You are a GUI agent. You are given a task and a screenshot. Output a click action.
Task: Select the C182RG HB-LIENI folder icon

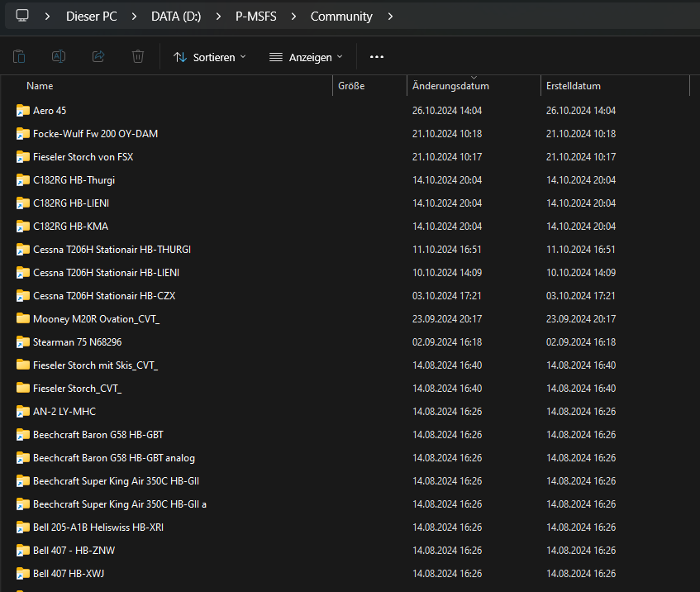(x=23, y=203)
